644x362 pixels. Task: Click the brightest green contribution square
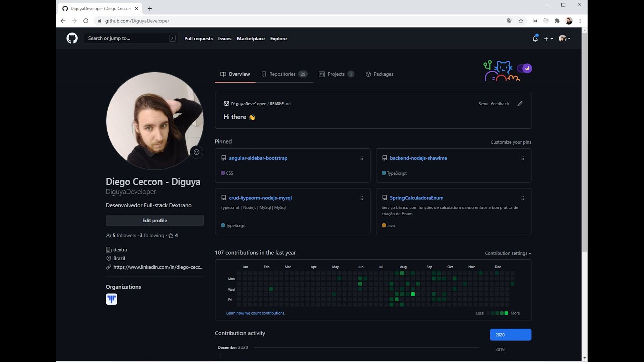(x=413, y=294)
